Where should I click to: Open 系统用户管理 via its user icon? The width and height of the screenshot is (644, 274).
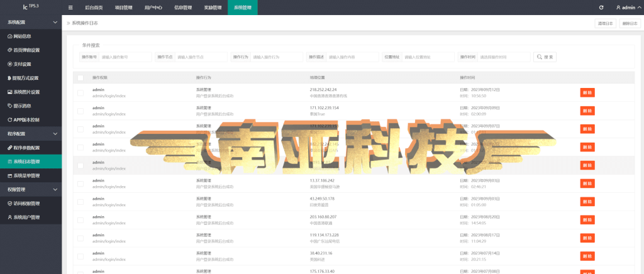pyautogui.click(x=10, y=217)
